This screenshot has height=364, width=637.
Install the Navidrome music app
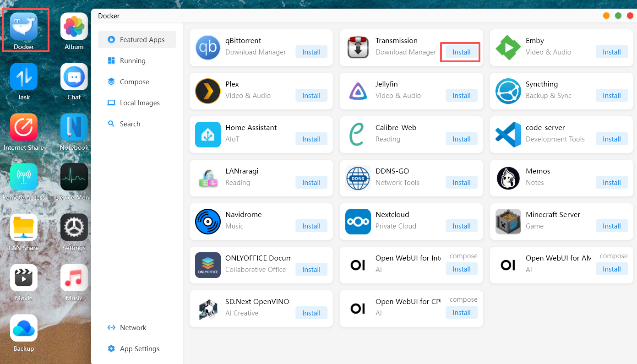(x=311, y=226)
